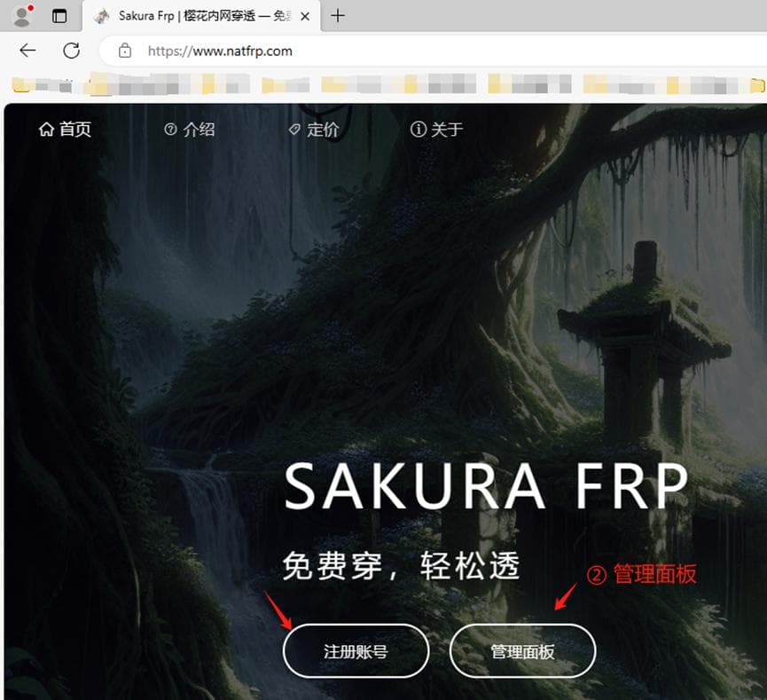View site security lock info

click(125, 51)
